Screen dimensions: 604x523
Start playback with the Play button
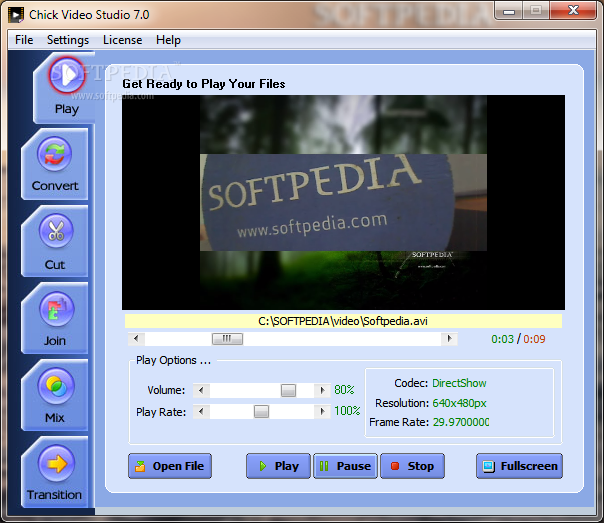pyautogui.click(x=278, y=466)
